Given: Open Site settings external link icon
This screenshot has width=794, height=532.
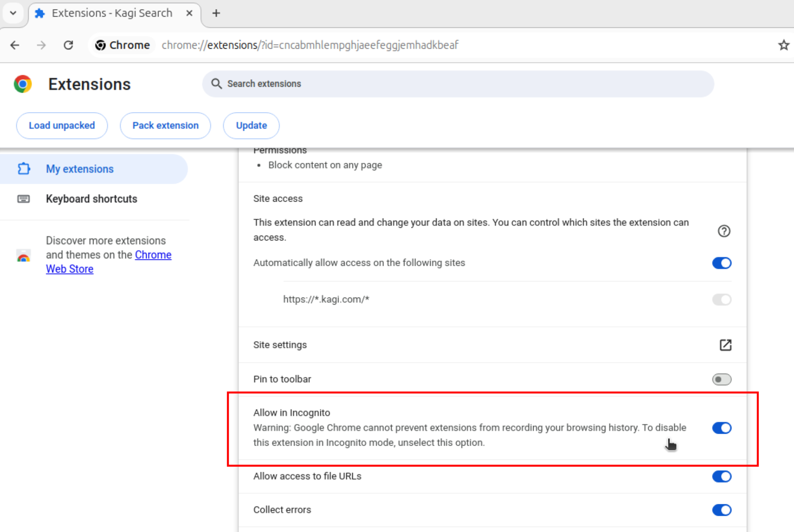Looking at the screenshot, I should (x=725, y=345).
